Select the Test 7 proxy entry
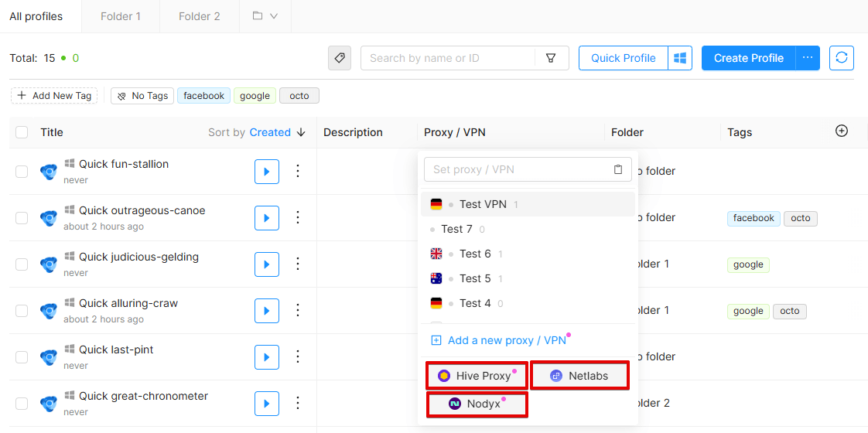868x433 pixels. pos(528,229)
